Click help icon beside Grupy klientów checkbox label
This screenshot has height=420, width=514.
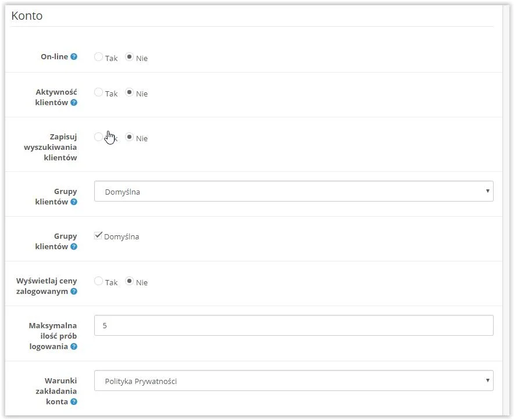74,247
